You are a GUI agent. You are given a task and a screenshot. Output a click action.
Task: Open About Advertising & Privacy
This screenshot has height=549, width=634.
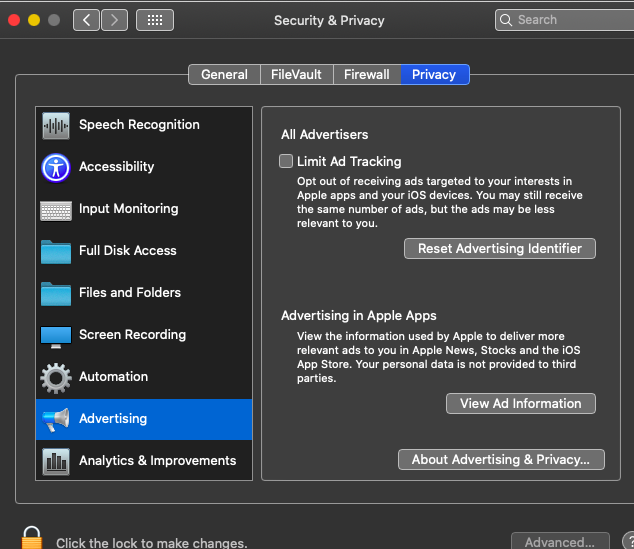[x=501, y=459]
